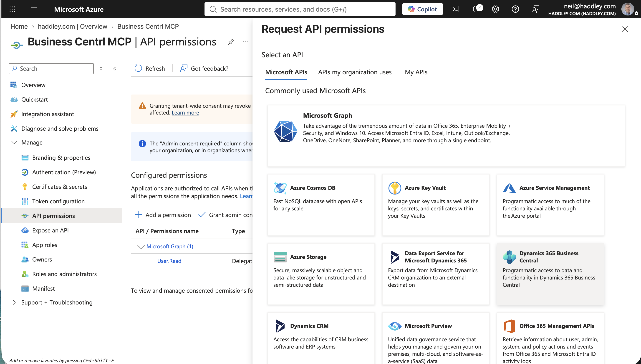The height and width of the screenshot is (364, 641).
Task: Switch to My APIs tab
Action: click(x=416, y=72)
